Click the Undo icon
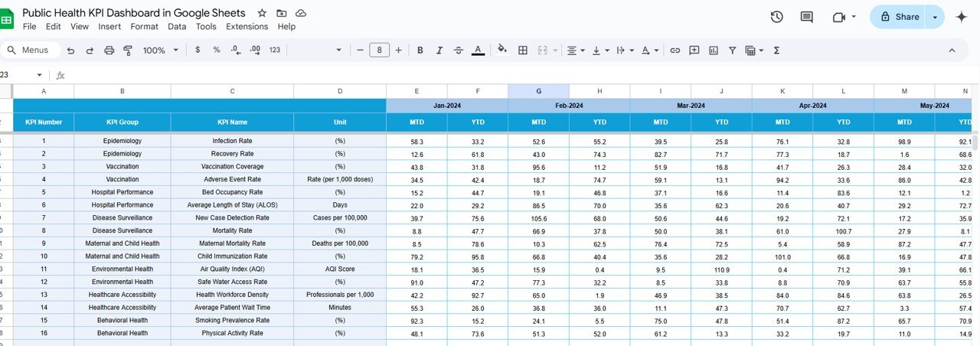 [71, 50]
